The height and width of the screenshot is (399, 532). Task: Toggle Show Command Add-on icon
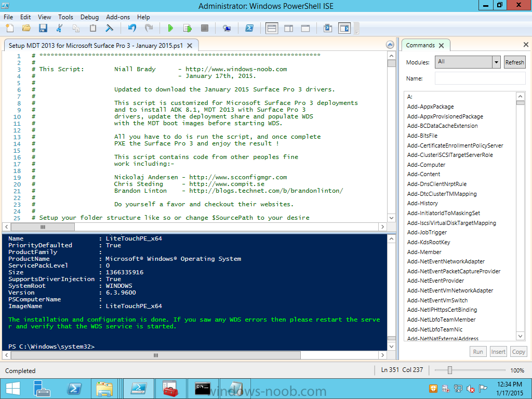coord(345,28)
